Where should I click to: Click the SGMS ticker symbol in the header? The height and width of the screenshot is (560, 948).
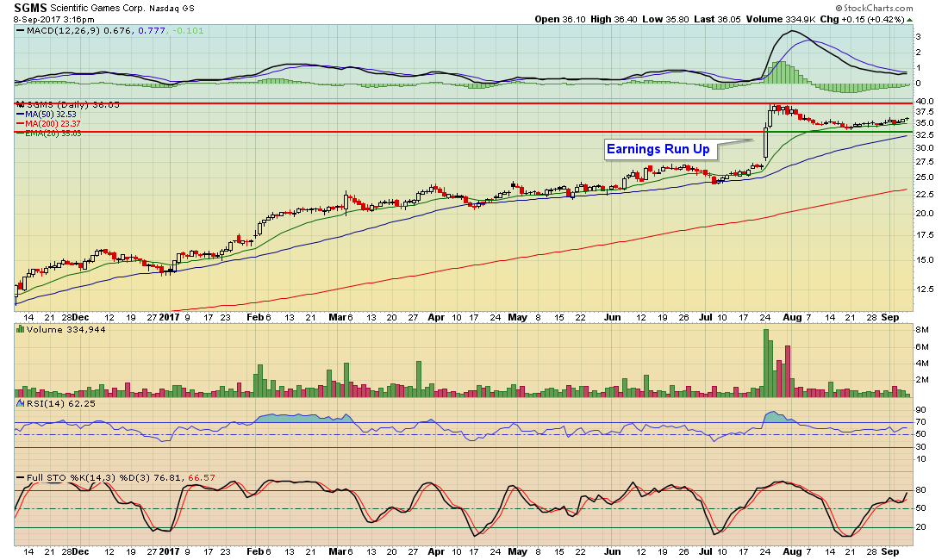point(30,8)
